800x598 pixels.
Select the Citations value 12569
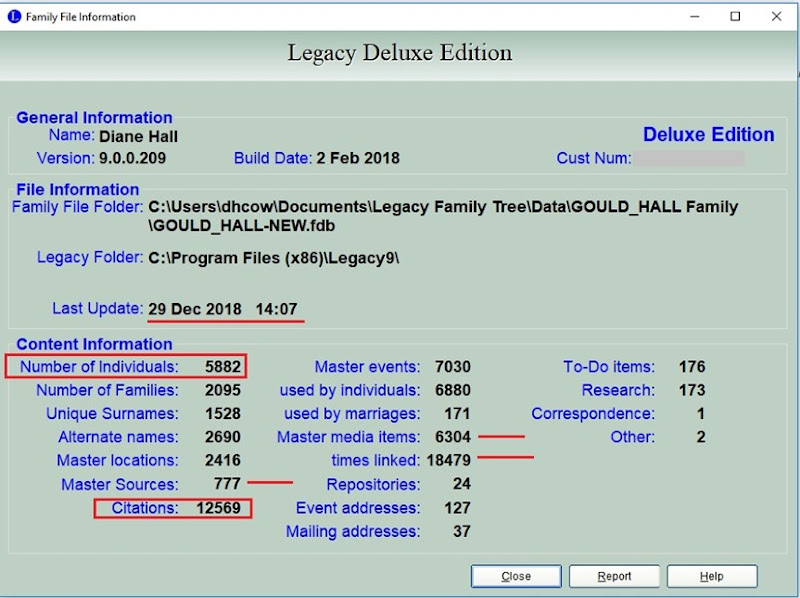coord(218,508)
